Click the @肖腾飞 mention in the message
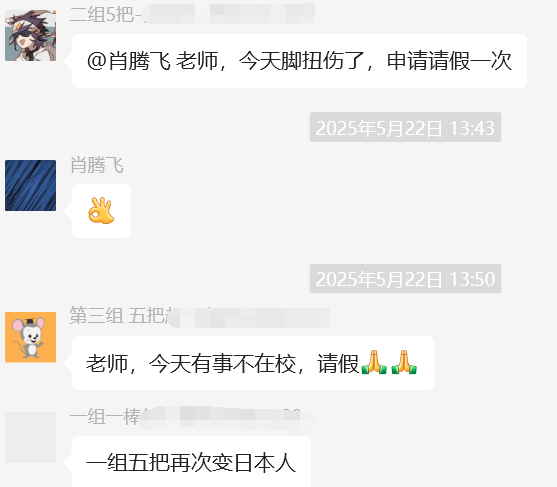The width and height of the screenshot is (557, 487). (129, 61)
